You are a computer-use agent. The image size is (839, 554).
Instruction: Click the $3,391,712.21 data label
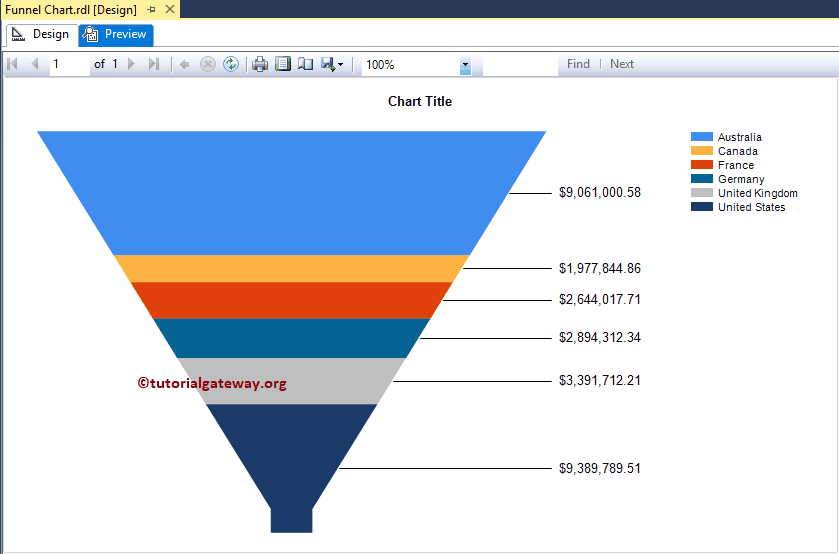tap(600, 381)
